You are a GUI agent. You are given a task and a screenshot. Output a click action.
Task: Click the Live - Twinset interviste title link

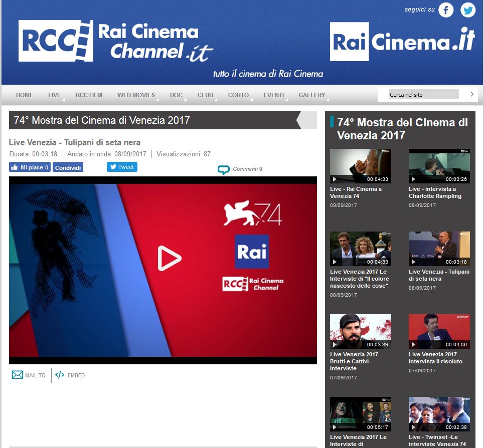[437, 440]
